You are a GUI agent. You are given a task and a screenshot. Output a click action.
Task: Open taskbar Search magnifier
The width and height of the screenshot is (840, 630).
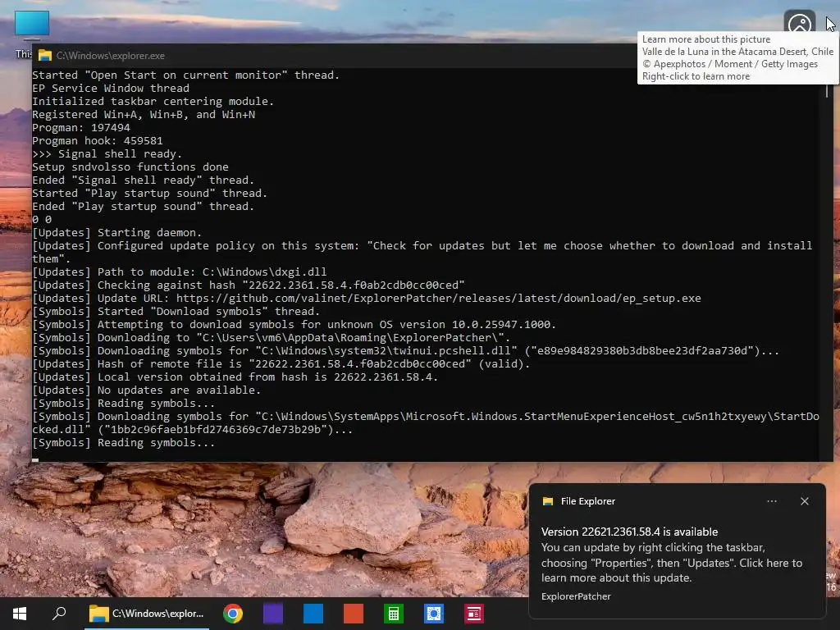(59, 614)
